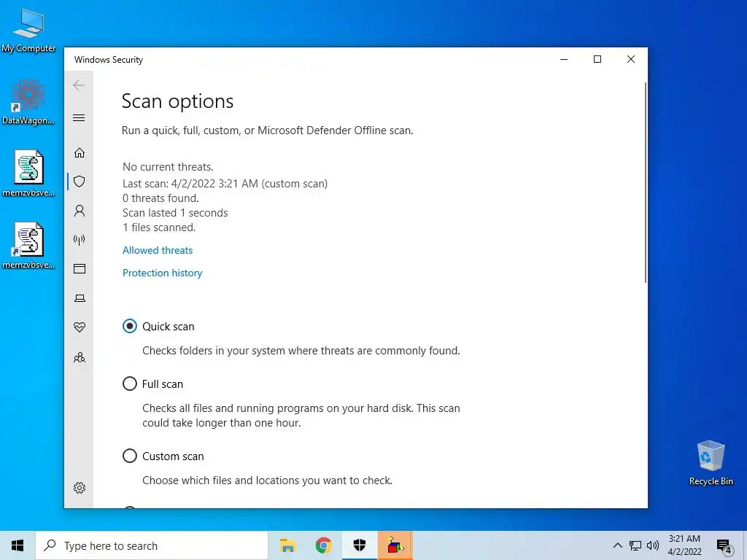Launch Google Chrome from the taskbar
747x560 pixels.
tap(323, 545)
